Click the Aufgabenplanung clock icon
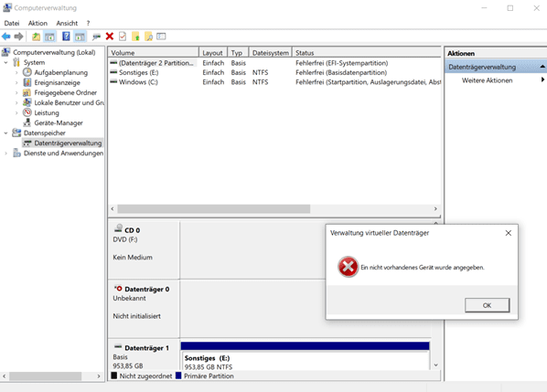The image size is (547, 392). 27,72
